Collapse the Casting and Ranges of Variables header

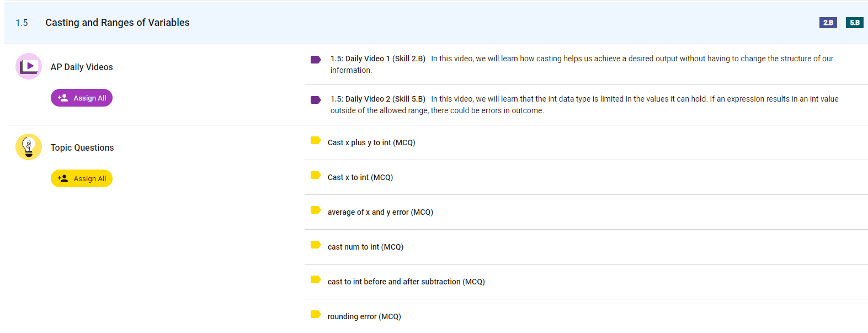click(118, 23)
